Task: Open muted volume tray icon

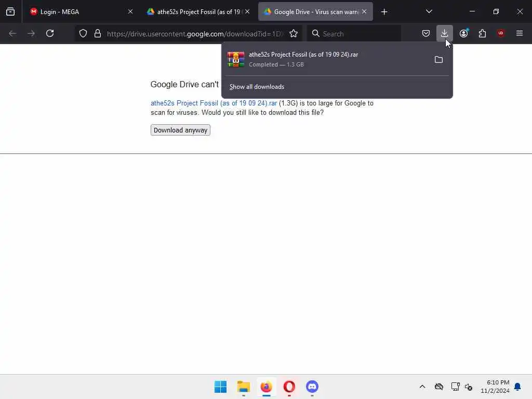Action: click(x=469, y=387)
